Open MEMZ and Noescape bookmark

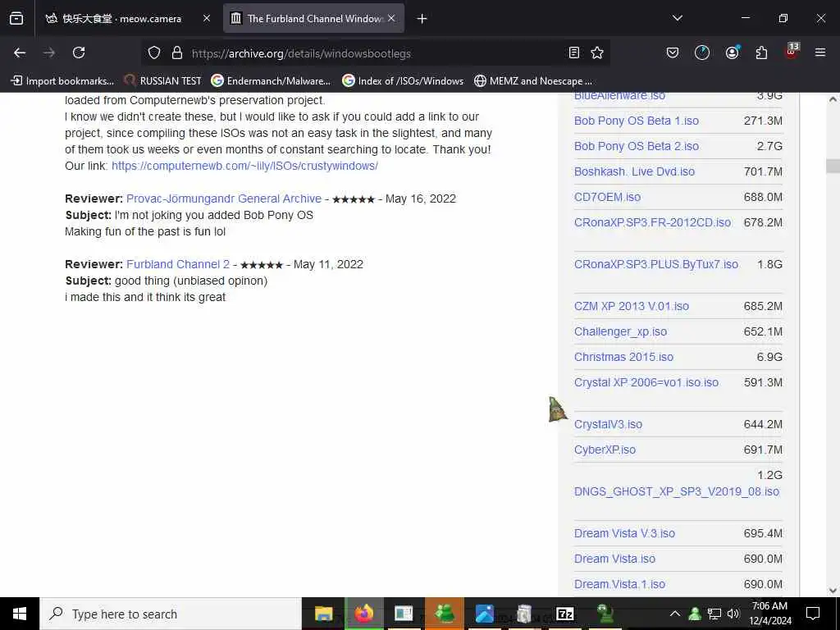coord(533,81)
